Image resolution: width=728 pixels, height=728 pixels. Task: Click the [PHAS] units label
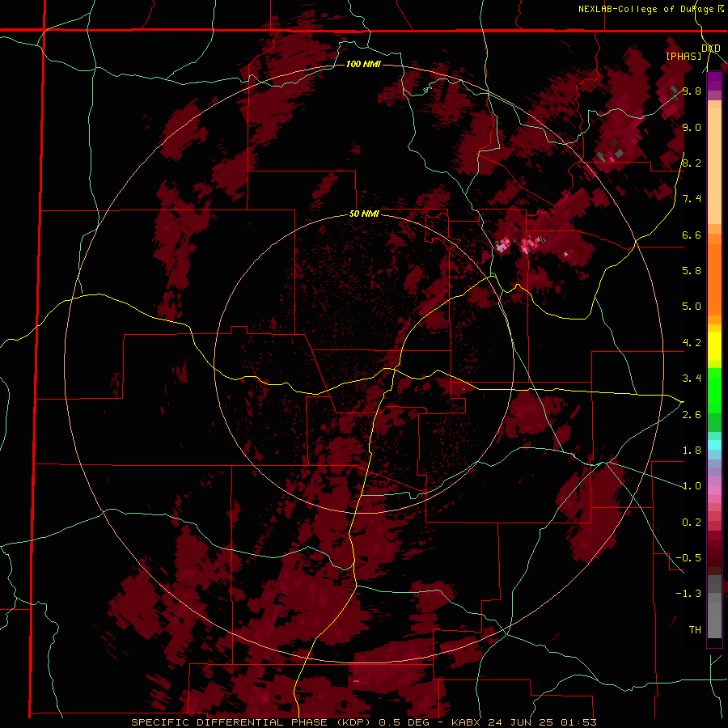click(684, 56)
